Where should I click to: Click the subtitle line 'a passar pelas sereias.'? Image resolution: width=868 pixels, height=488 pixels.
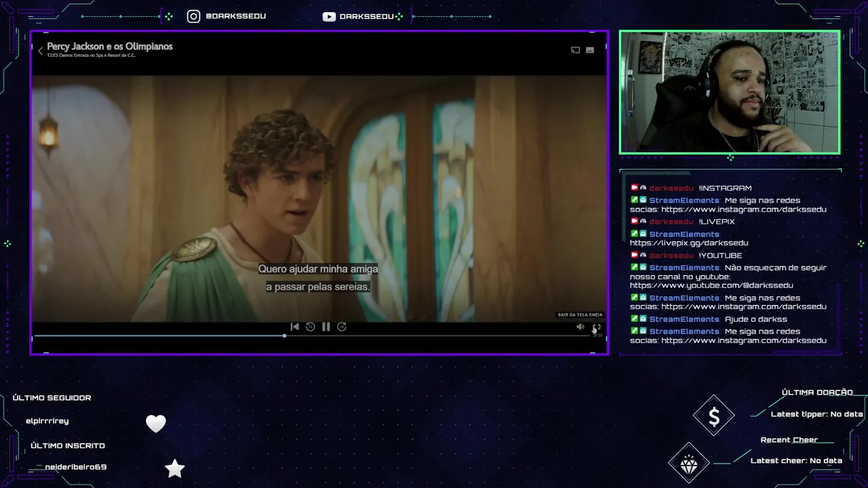[318, 287]
